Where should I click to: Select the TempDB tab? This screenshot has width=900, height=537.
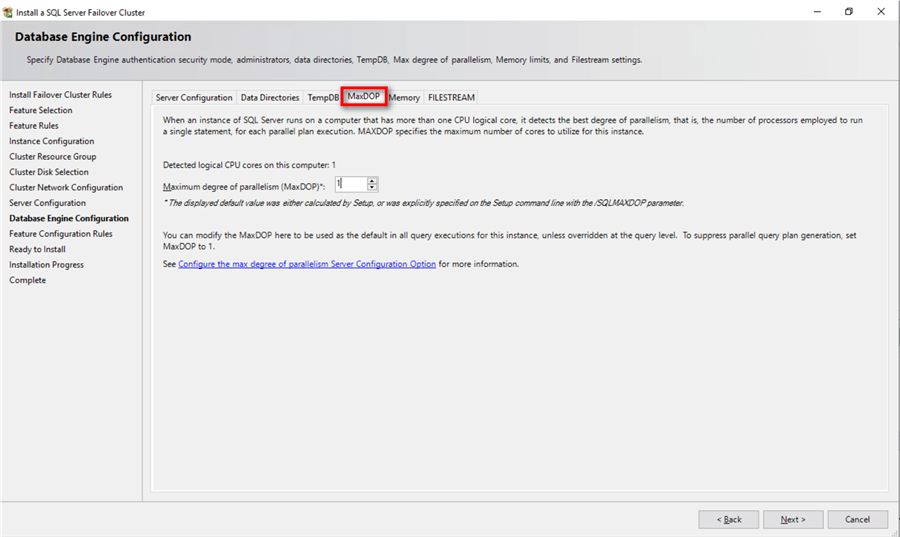pos(323,98)
